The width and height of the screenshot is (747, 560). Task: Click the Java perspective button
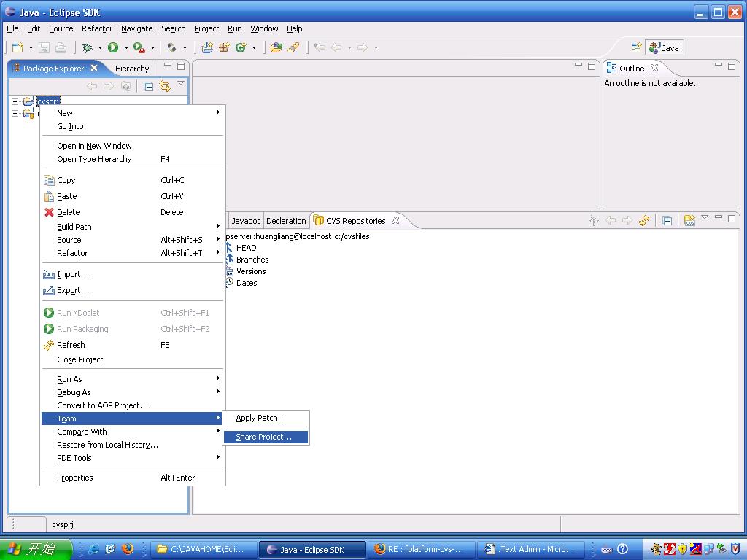tap(665, 47)
